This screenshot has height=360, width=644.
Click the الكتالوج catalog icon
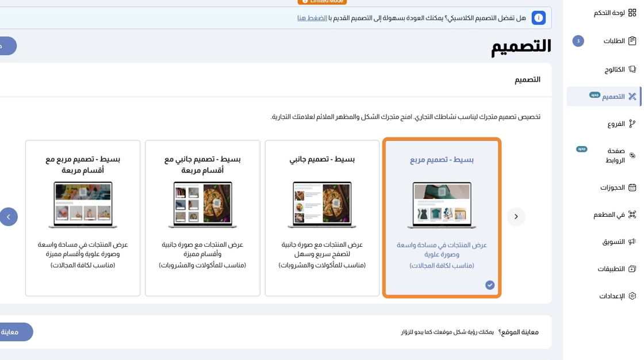click(x=632, y=69)
